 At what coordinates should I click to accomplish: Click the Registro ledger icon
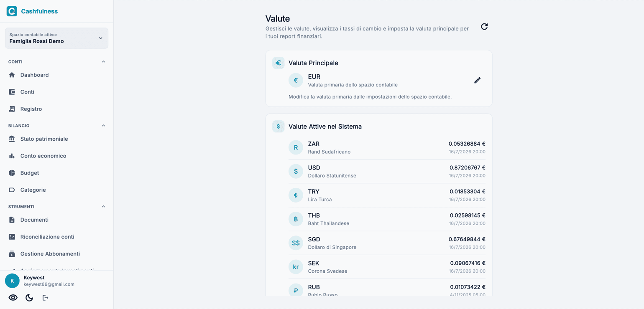pyautogui.click(x=12, y=109)
